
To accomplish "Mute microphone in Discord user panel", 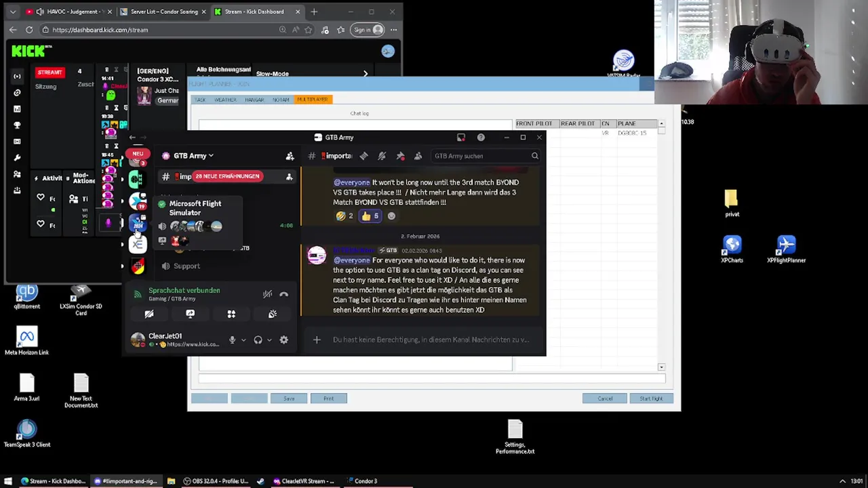I will (x=232, y=340).
